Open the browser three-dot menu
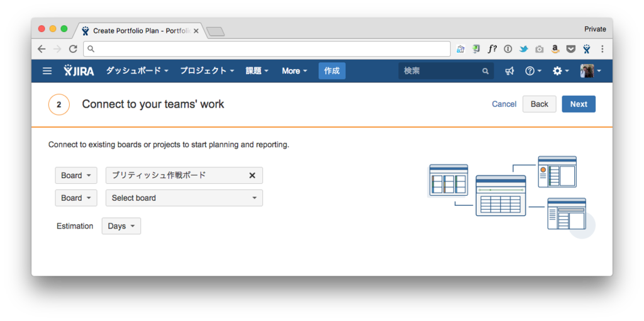The width and height of the screenshot is (644, 321). 602,49
